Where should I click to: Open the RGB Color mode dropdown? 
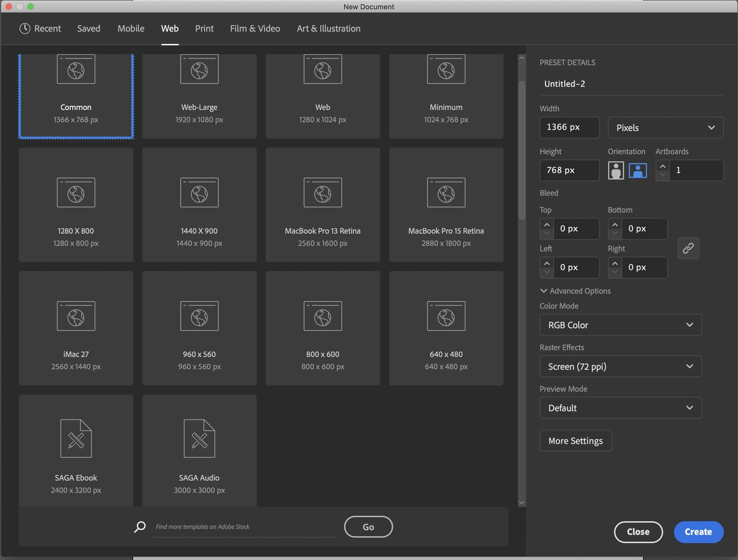pyautogui.click(x=620, y=325)
